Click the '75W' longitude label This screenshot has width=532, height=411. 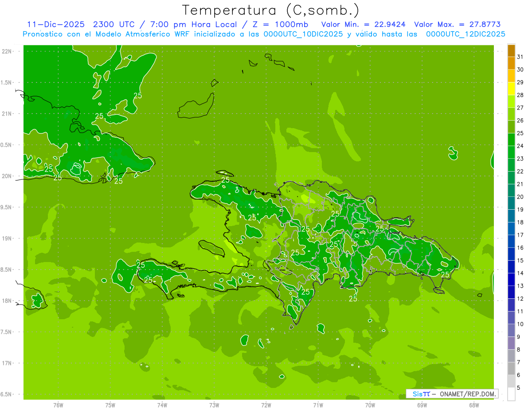110,405
